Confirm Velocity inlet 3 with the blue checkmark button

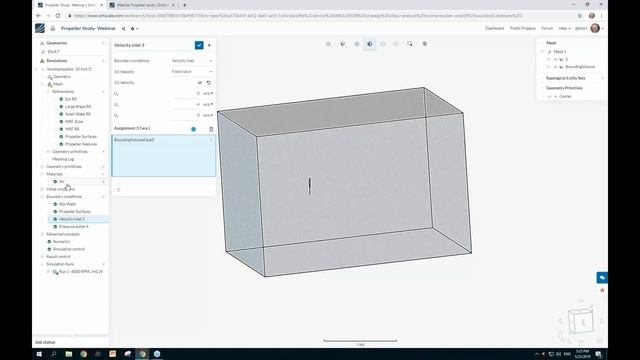pyautogui.click(x=199, y=45)
